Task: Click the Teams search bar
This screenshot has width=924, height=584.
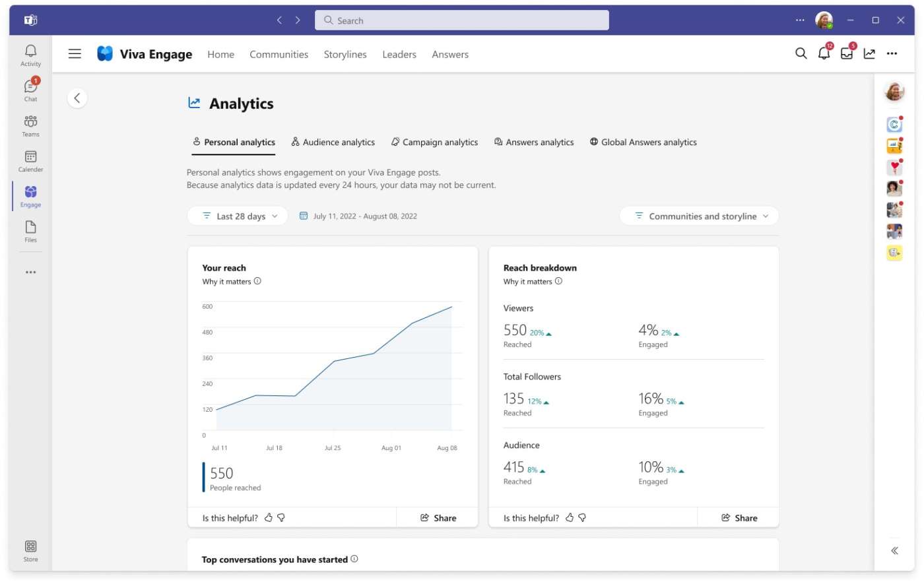Action: 461,20
